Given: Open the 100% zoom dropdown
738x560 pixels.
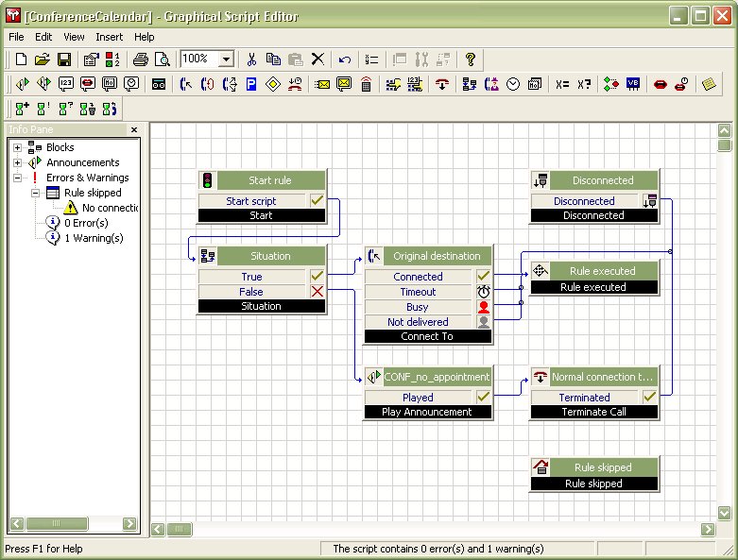Looking at the screenshot, I should pyautogui.click(x=226, y=59).
